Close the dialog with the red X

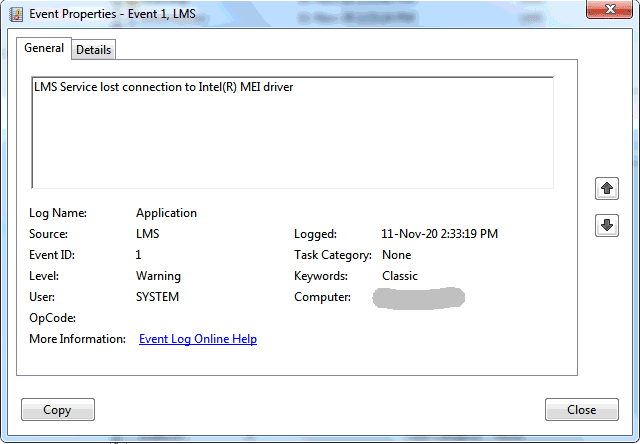(x=609, y=11)
